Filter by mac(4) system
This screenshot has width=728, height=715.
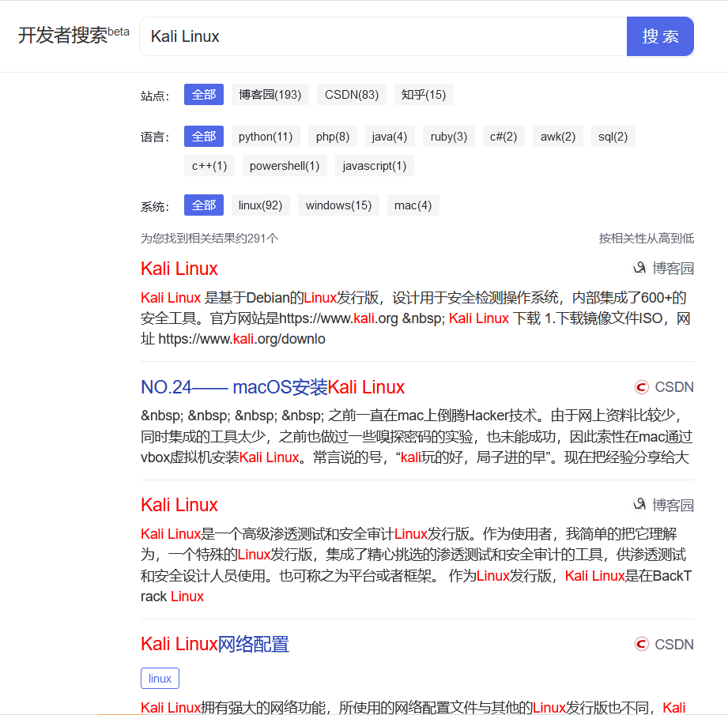[413, 205]
